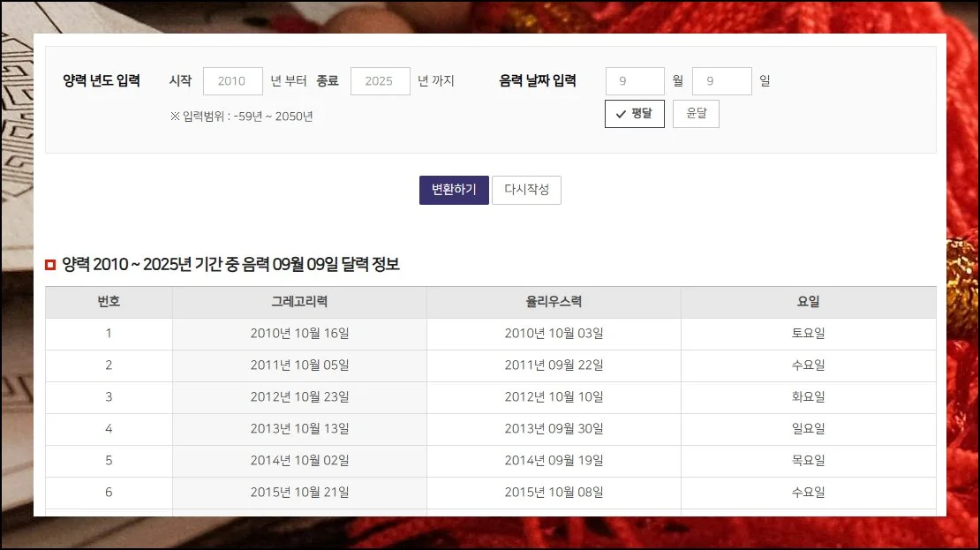Click the Julian date 2014년 09월 19일
Image resolution: width=980 pixels, height=550 pixels.
tap(554, 461)
